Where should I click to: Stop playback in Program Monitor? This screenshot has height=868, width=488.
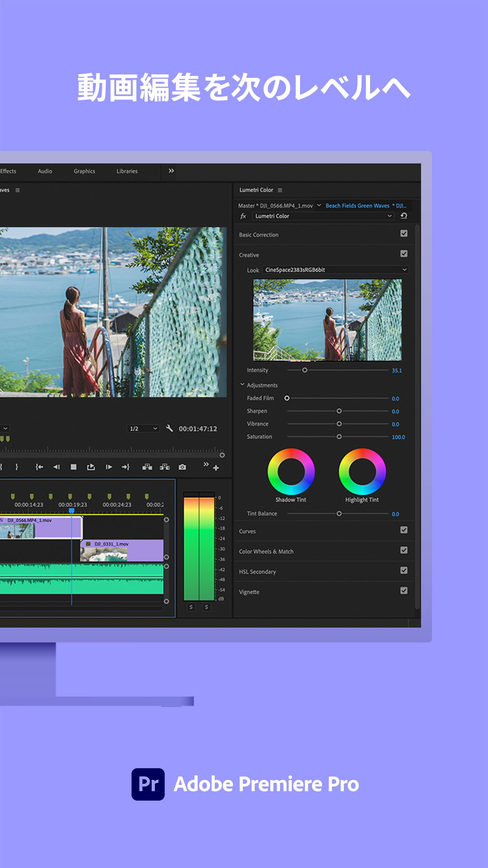pyautogui.click(x=74, y=467)
